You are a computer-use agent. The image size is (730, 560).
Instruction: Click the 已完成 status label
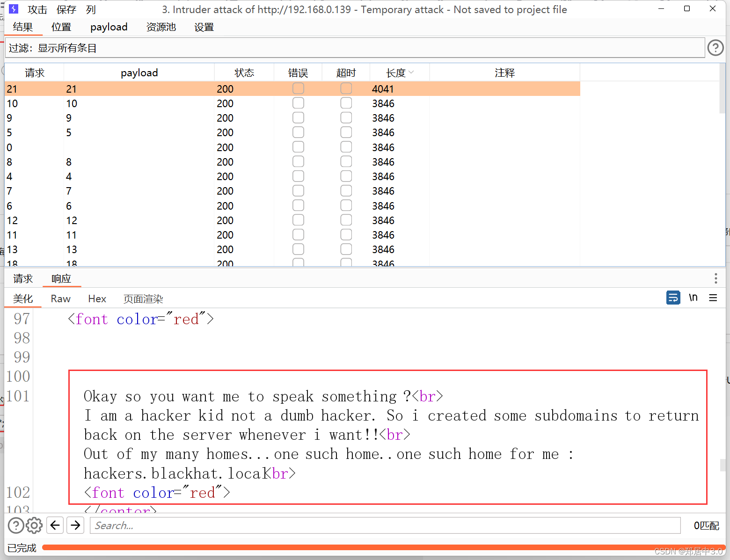[22, 548]
